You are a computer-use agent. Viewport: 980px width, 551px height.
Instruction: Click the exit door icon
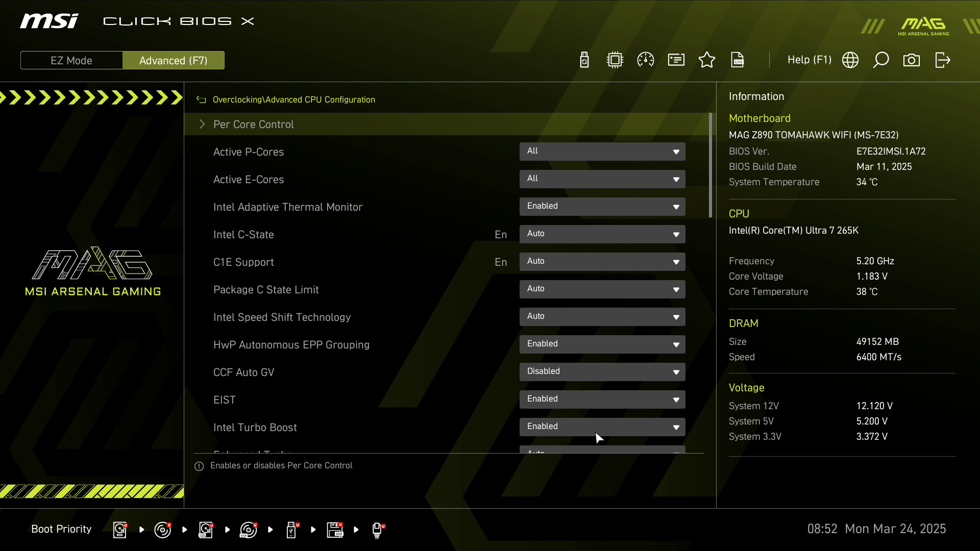943,60
